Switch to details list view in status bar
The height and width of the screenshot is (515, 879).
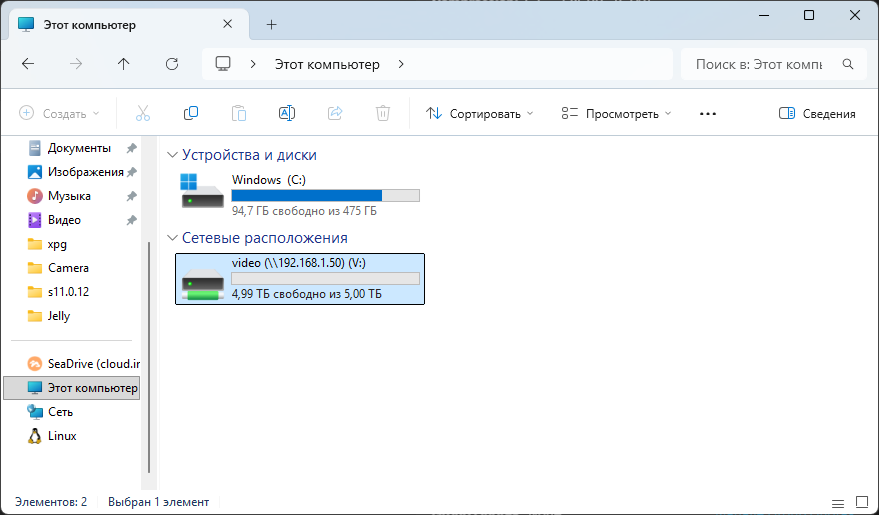[x=837, y=502]
